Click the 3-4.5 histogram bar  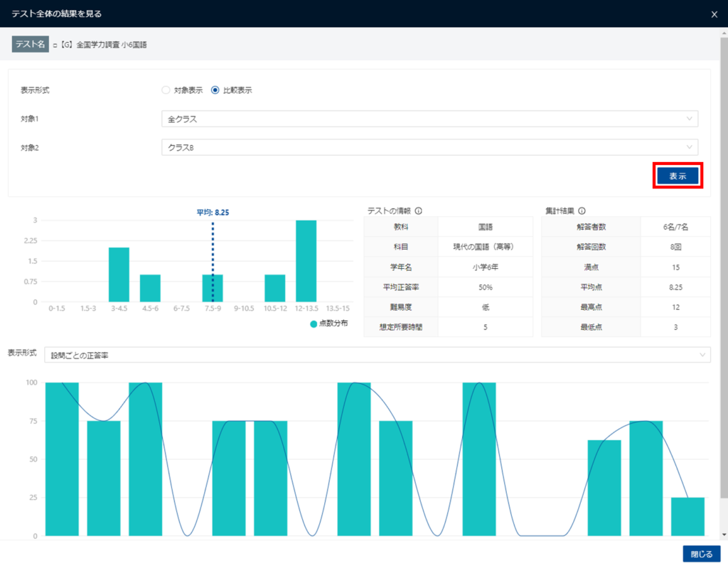pyautogui.click(x=119, y=274)
